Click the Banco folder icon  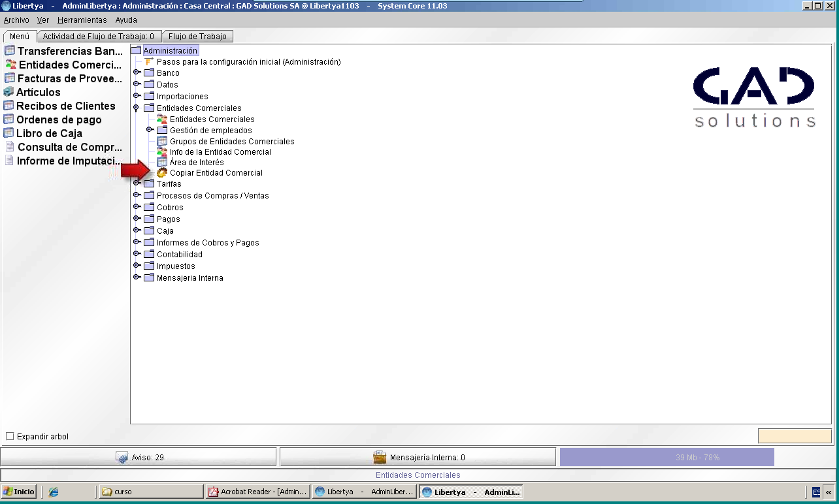click(x=149, y=73)
